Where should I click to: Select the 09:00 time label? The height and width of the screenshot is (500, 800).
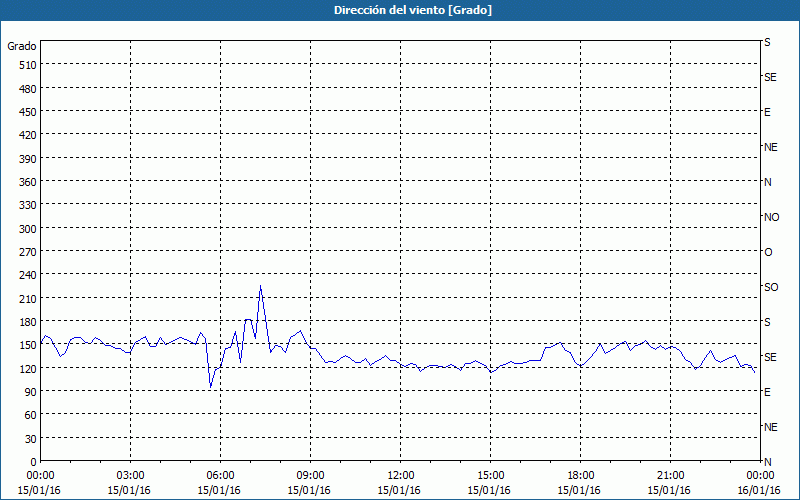[x=310, y=476]
